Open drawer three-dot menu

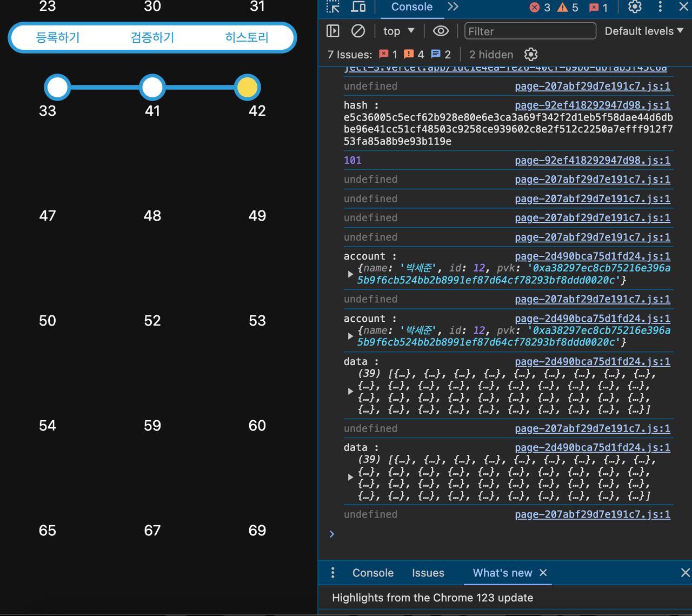(x=332, y=573)
